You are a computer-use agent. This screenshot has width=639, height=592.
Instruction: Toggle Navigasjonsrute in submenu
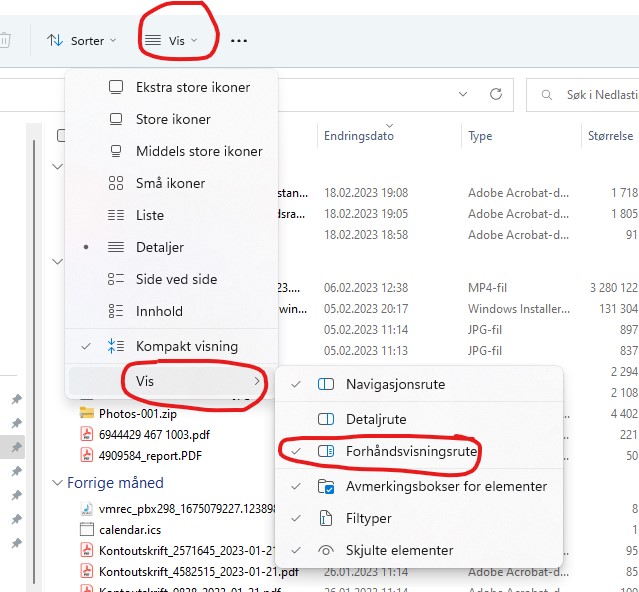tap(395, 384)
